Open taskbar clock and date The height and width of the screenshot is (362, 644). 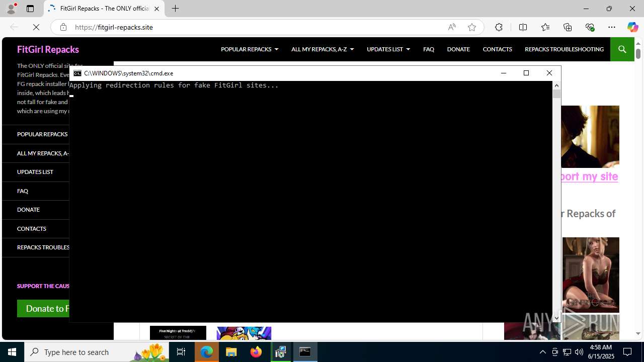pyautogui.click(x=601, y=352)
